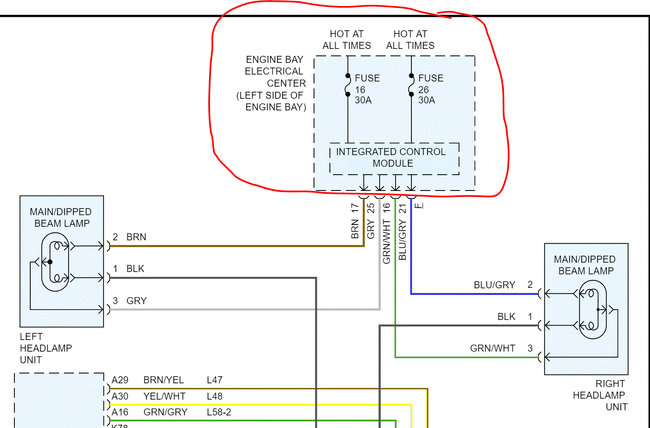The height and width of the screenshot is (428, 650).
Task: Click the 'BLK 1' terminal label on right headlamp
Action: click(x=514, y=317)
